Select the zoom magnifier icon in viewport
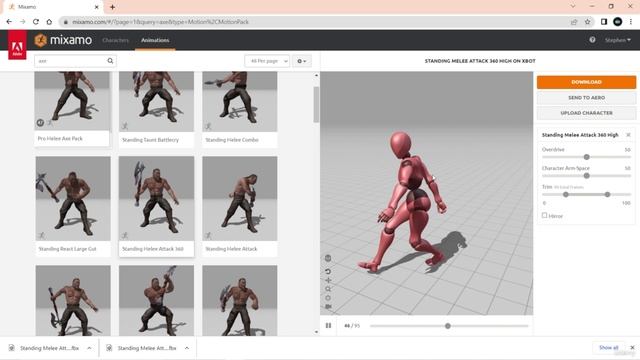Image resolution: width=640 pixels, height=360 pixels. tap(328, 289)
